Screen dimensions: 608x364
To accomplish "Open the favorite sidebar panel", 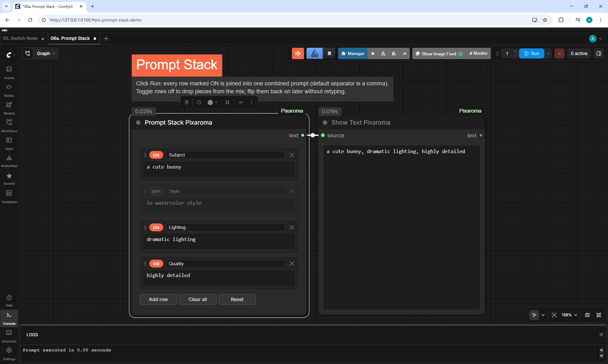I will tap(9, 179).
